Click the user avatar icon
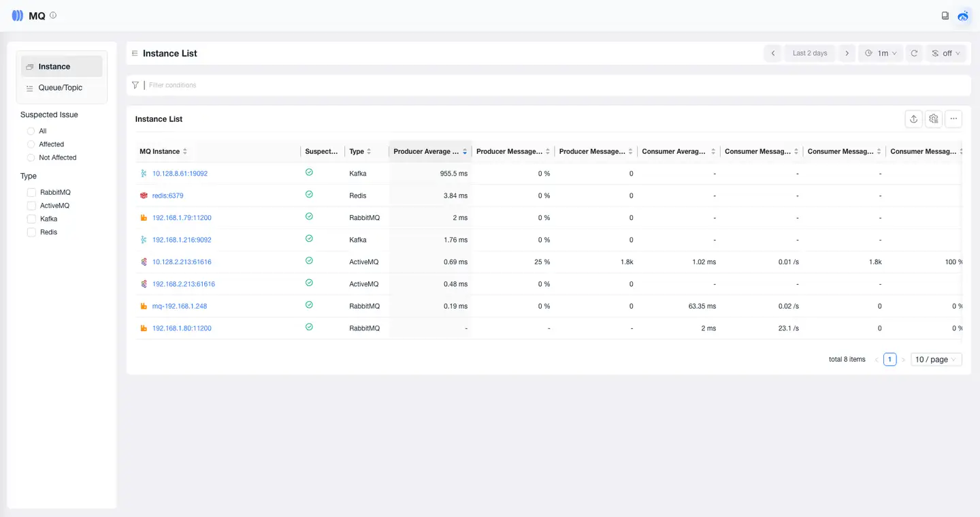The height and width of the screenshot is (517, 980). tap(963, 16)
